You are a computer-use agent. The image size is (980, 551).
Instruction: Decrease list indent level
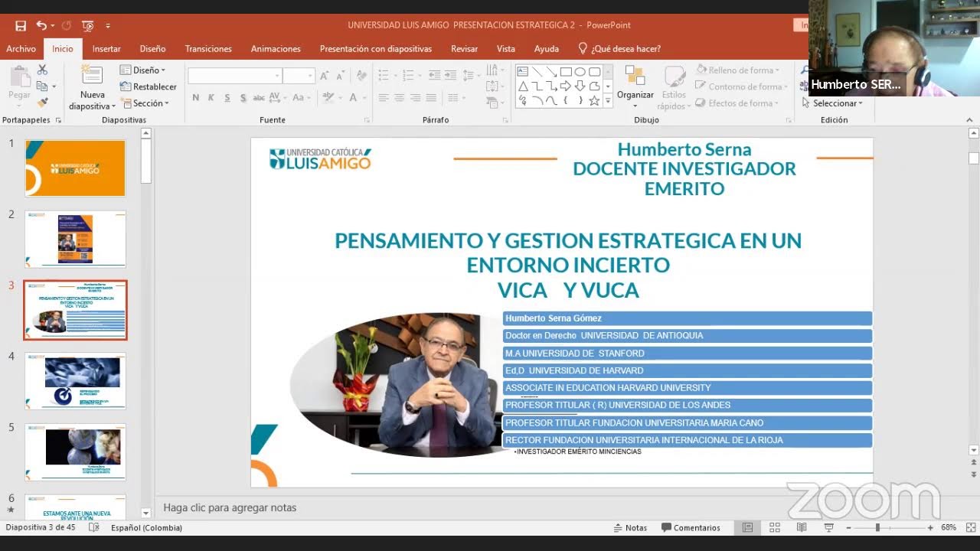435,75
